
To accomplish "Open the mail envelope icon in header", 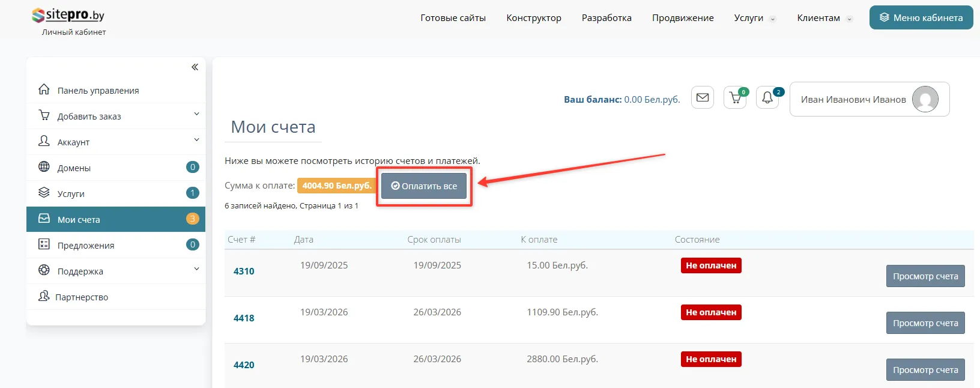I will coord(702,97).
